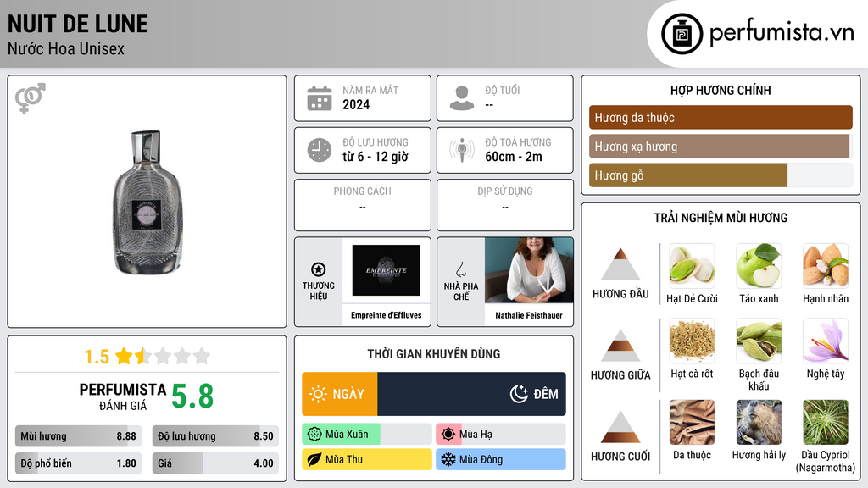Select the Táo xanh note image
The height and width of the screenshot is (488, 868).
759,266
